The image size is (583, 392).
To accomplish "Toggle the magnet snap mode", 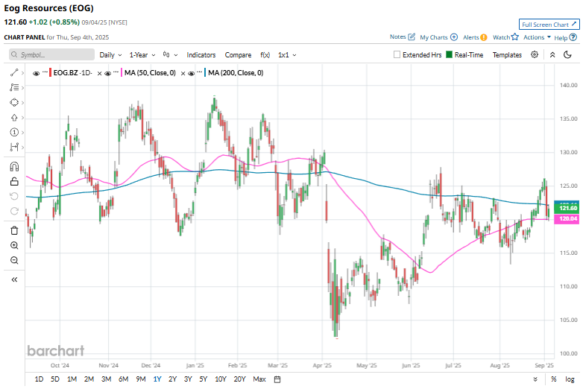I will click(14, 166).
